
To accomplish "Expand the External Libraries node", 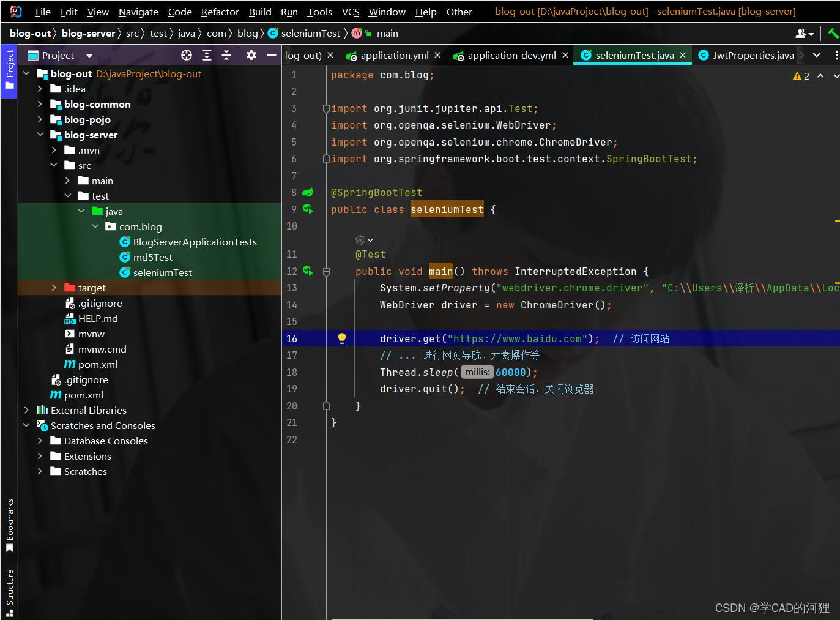I will click(x=26, y=410).
